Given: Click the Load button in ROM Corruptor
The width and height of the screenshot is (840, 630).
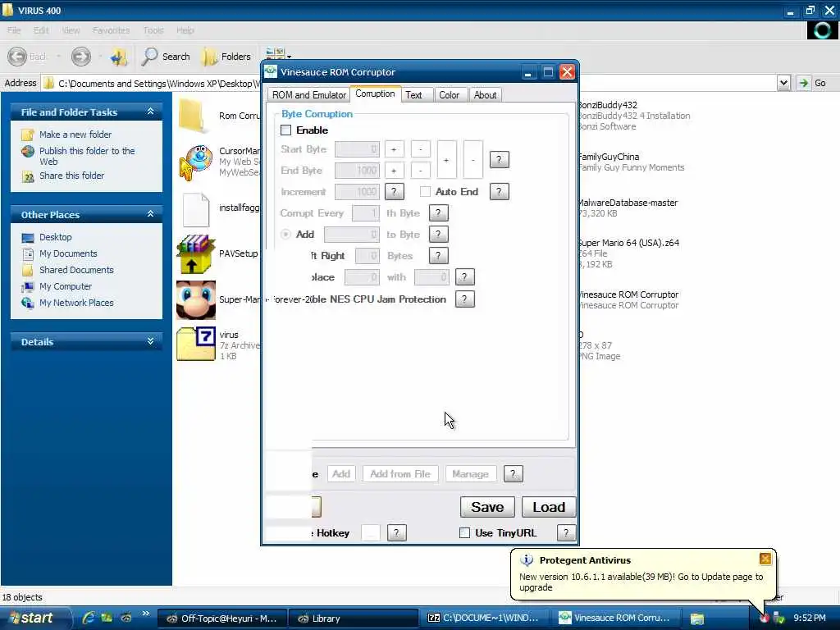Looking at the screenshot, I should point(549,507).
